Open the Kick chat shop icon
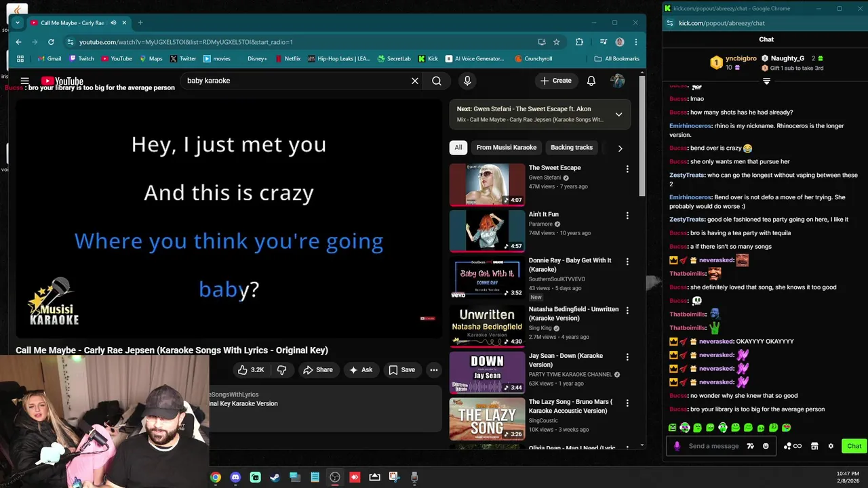The width and height of the screenshot is (868, 488). click(x=814, y=446)
